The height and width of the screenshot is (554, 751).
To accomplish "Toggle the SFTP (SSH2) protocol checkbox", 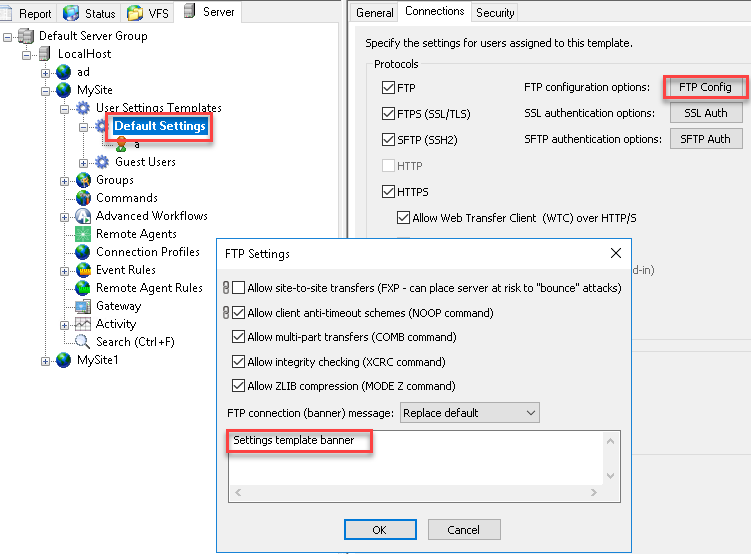I will click(x=389, y=140).
